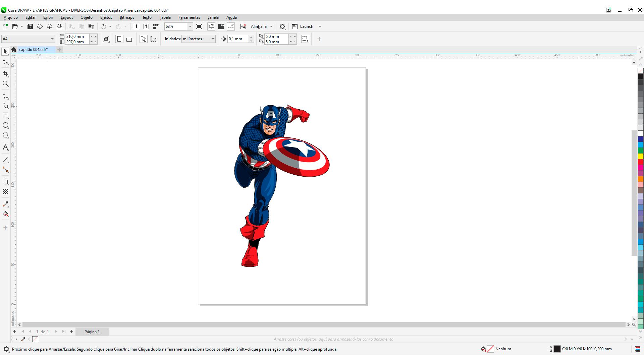Viewport: 644px width, 362px height.
Task: Select the Connector tool
Action: click(x=5, y=170)
